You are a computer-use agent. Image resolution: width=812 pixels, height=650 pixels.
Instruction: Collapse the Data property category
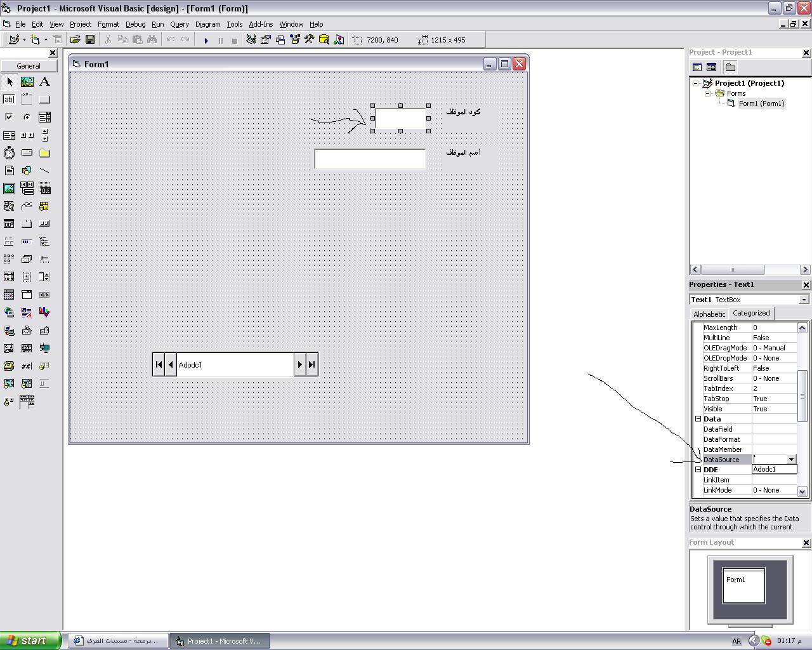click(x=698, y=419)
